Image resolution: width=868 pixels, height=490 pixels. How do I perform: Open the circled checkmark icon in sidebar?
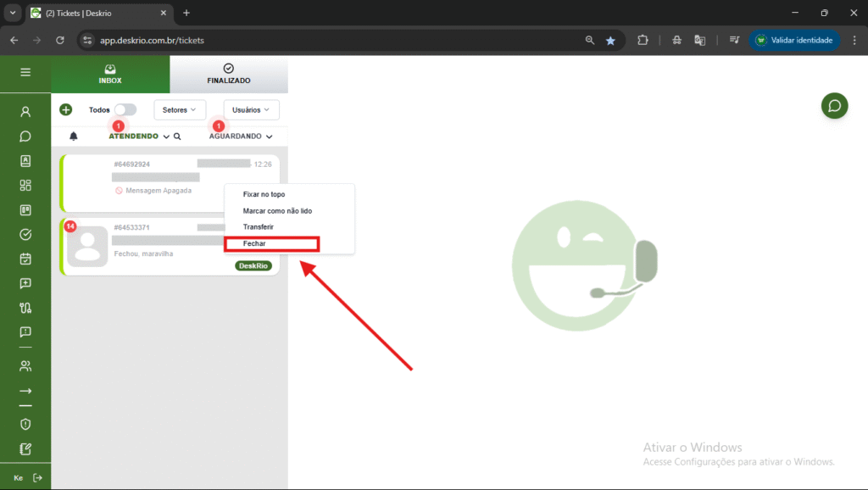pos(25,234)
